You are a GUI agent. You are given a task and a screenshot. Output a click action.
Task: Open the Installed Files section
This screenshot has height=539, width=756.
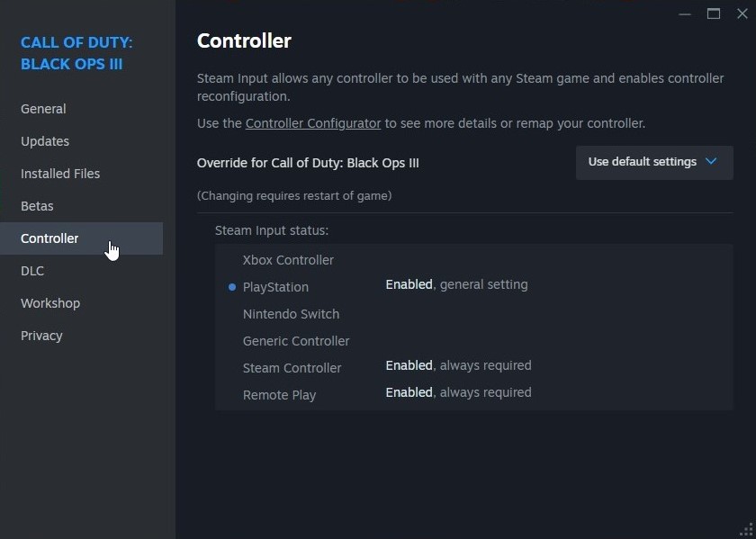click(60, 174)
